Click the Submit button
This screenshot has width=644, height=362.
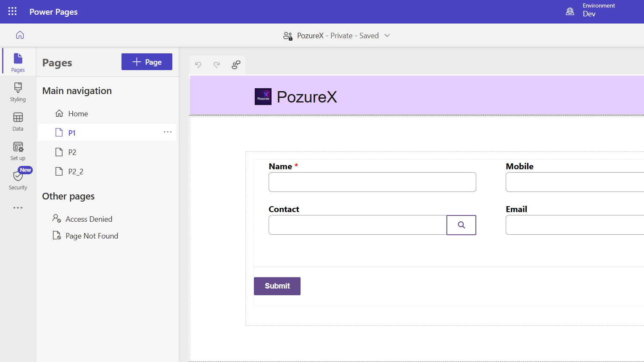coord(277,286)
